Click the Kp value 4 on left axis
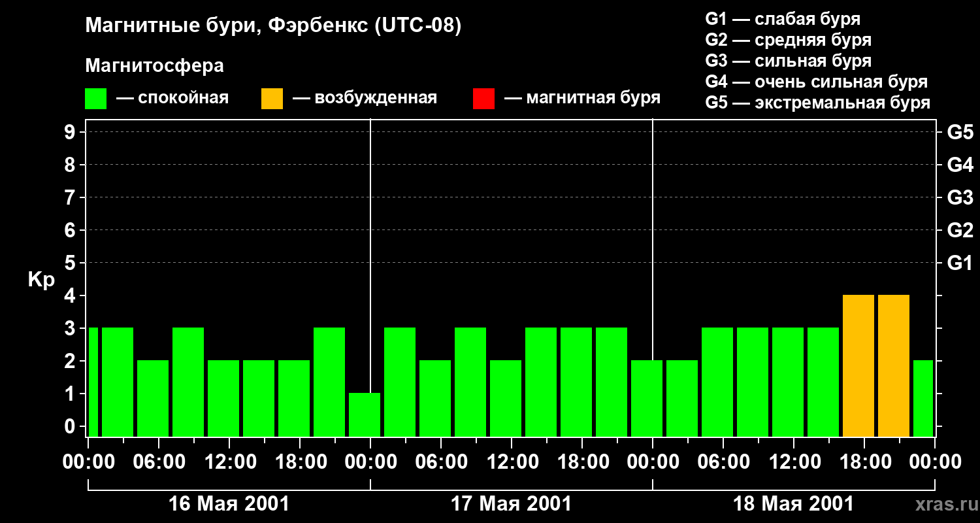The width and height of the screenshot is (980, 523). [71, 296]
